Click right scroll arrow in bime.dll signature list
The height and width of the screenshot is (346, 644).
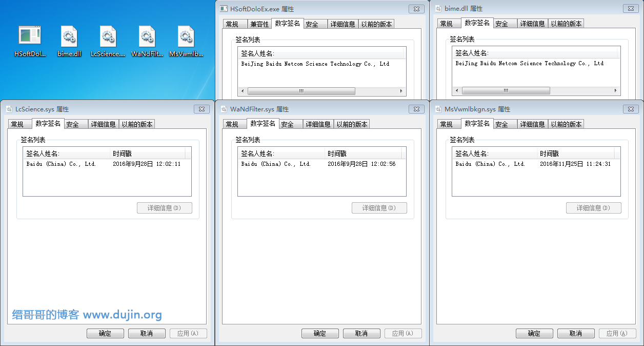click(x=616, y=90)
